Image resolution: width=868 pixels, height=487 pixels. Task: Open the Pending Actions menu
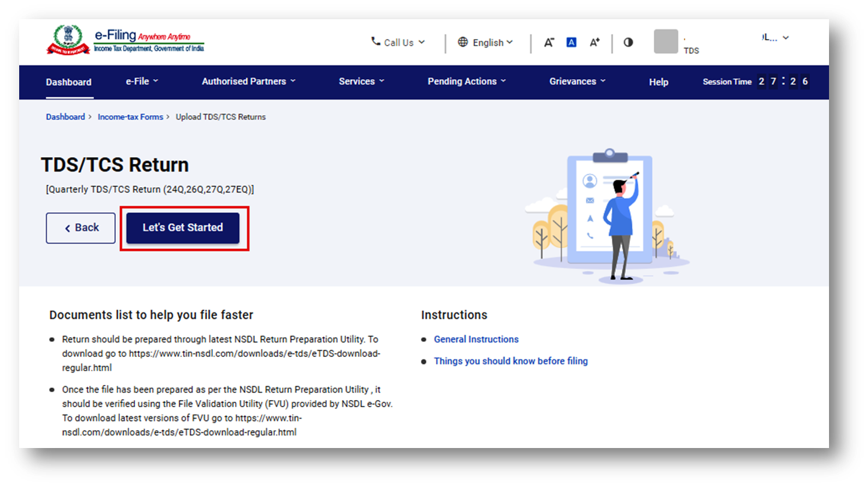[x=467, y=82]
